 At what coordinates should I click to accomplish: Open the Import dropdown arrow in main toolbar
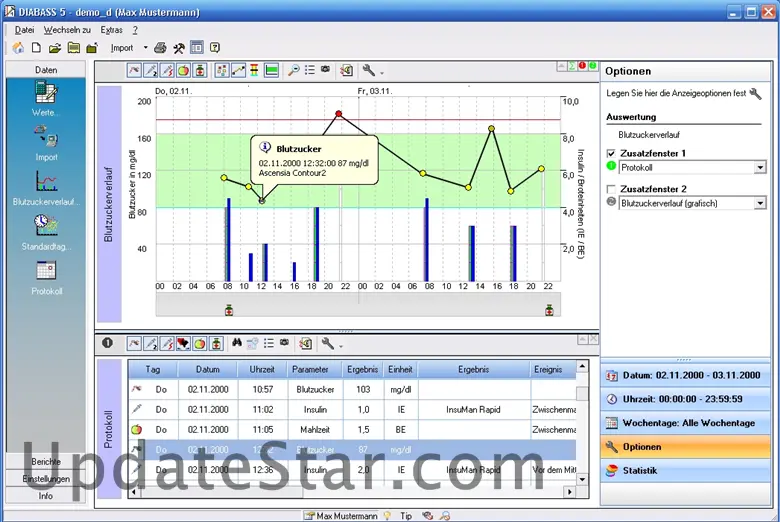(x=145, y=48)
